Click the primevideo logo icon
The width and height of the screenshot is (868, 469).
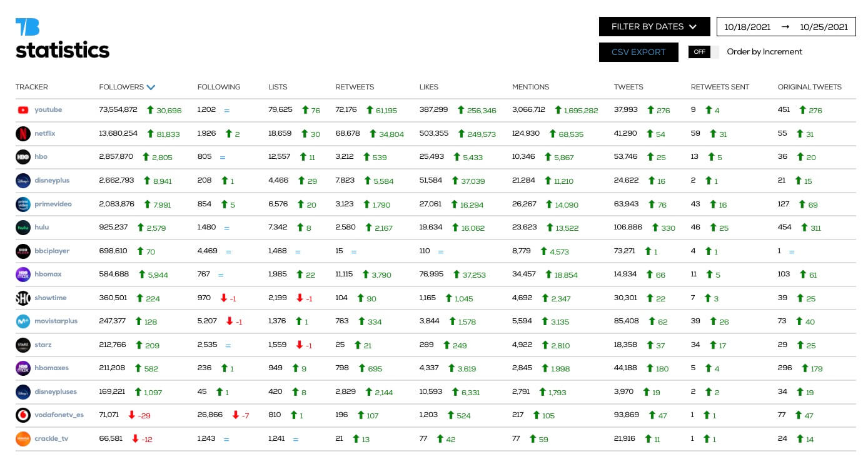coord(23,204)
